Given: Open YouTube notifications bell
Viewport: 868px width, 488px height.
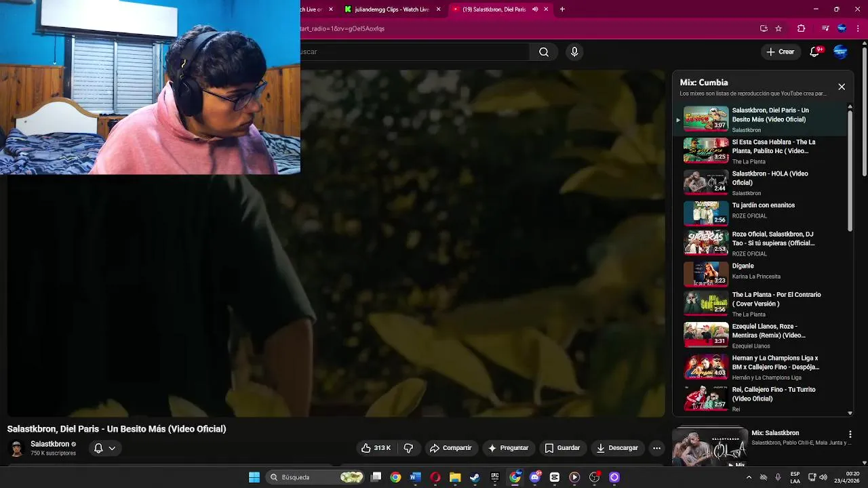Looking at the screenshot, I should tap(815, 52).
